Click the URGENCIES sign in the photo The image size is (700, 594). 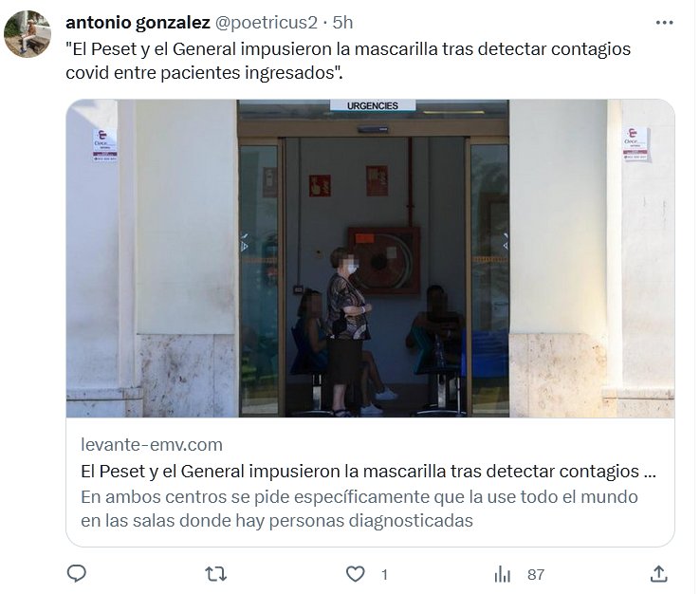click(373, 105)
